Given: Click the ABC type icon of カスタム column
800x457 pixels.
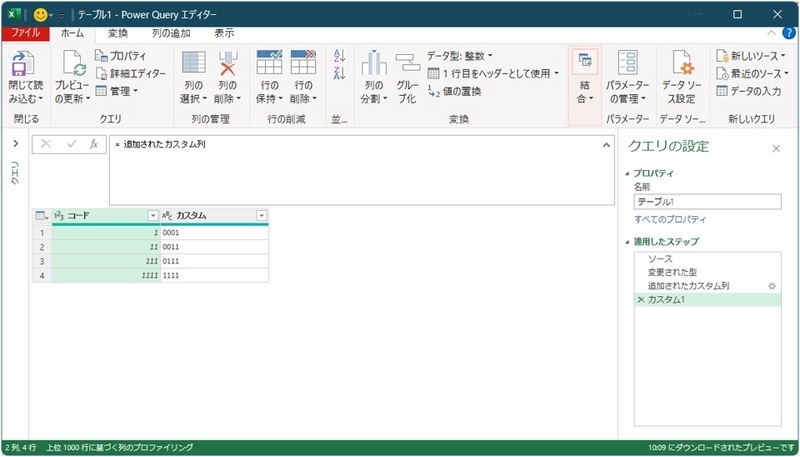Looking at the screenshot, I should point(167,216).
